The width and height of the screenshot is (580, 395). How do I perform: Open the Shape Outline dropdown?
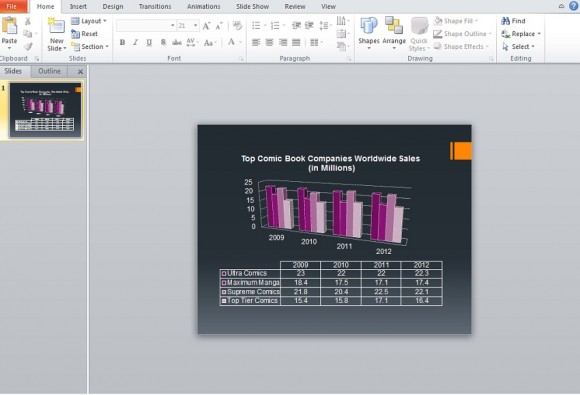[x=462, y=34]
